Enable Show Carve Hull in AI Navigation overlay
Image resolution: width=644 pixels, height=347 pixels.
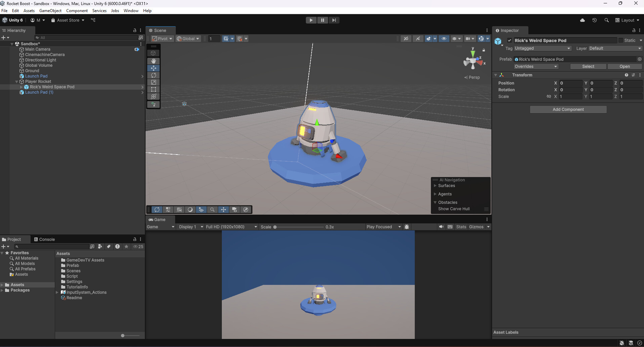point(486,209)
